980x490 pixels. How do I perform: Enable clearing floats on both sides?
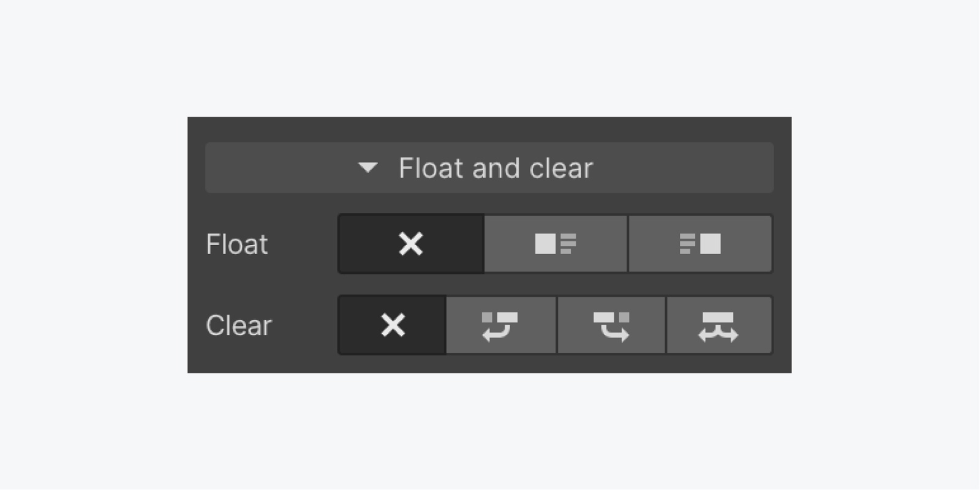tap(719, 325)
